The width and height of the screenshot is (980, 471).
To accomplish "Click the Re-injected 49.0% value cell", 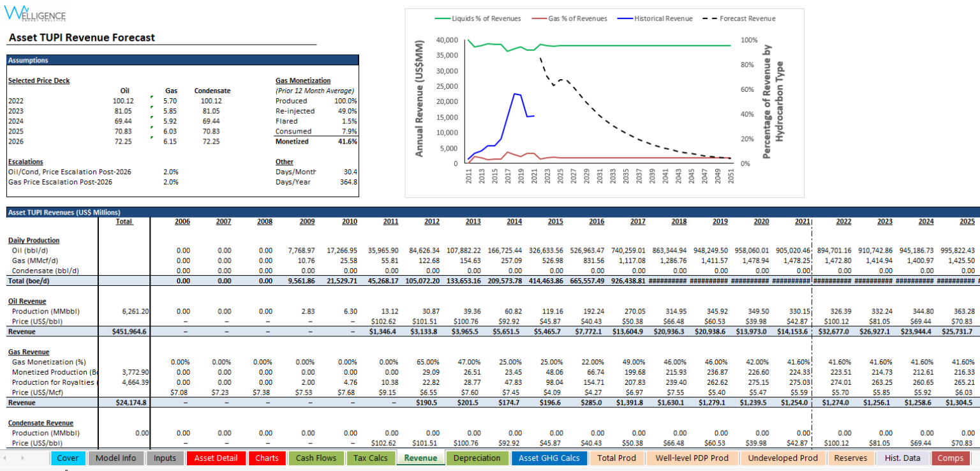I will 345,111.
